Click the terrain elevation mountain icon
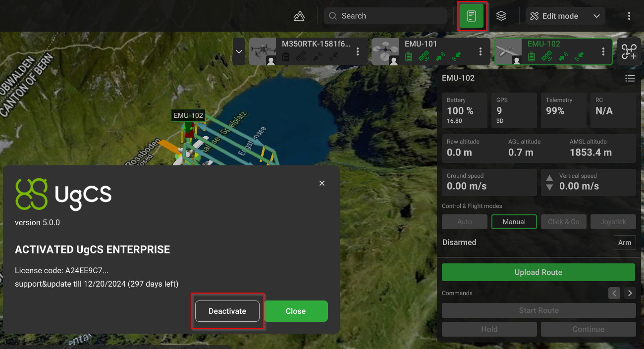Image resolution: width=644 pixels, height=349 pixels. click(299, 16)
